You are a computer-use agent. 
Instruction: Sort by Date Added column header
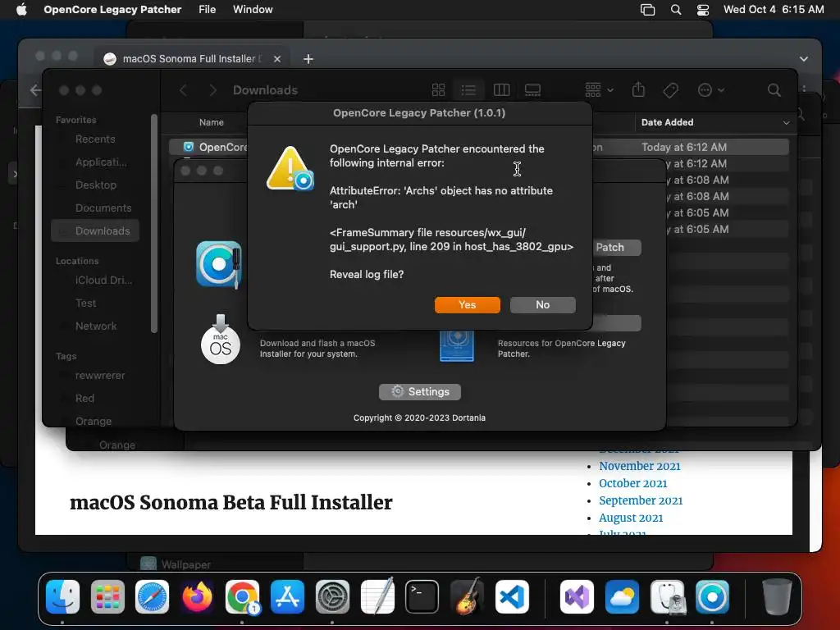pos(714,122)
